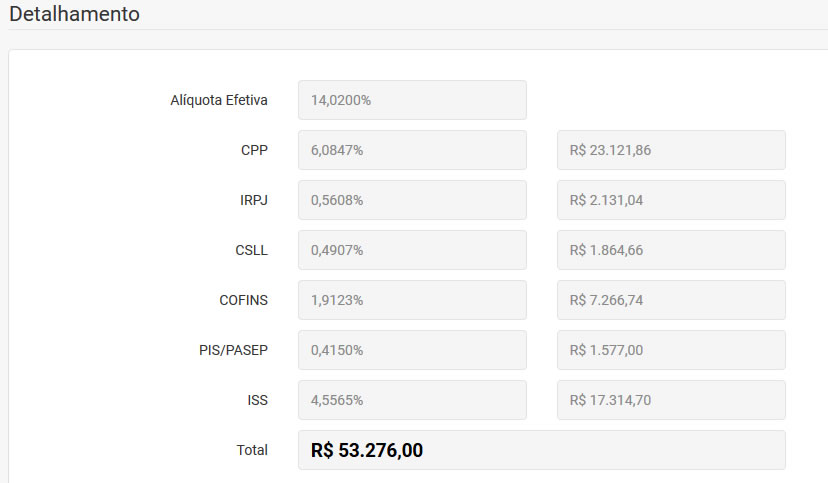
Task: Click the IRPJ amount field R$ 2.131,04
Action: tap(670, 200)
